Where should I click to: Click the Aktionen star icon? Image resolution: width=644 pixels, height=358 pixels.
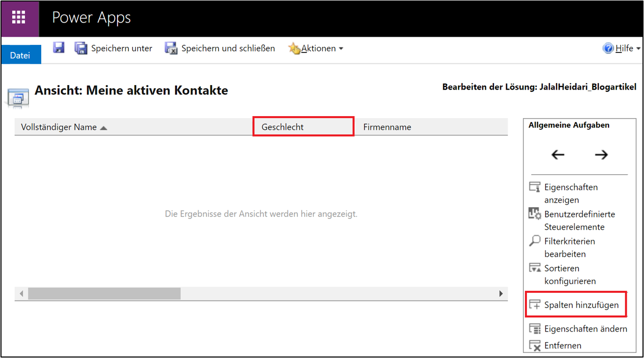pyautogui.click(x=294, y=48)
